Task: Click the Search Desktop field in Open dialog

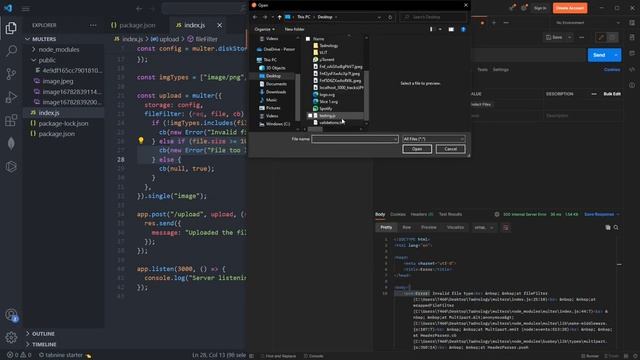Action: click(x=433, y=17)
